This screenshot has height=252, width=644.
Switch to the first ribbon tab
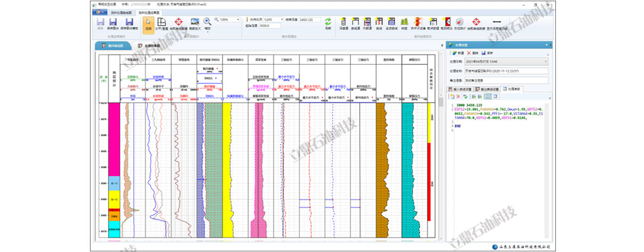click(x=123, y=13)
